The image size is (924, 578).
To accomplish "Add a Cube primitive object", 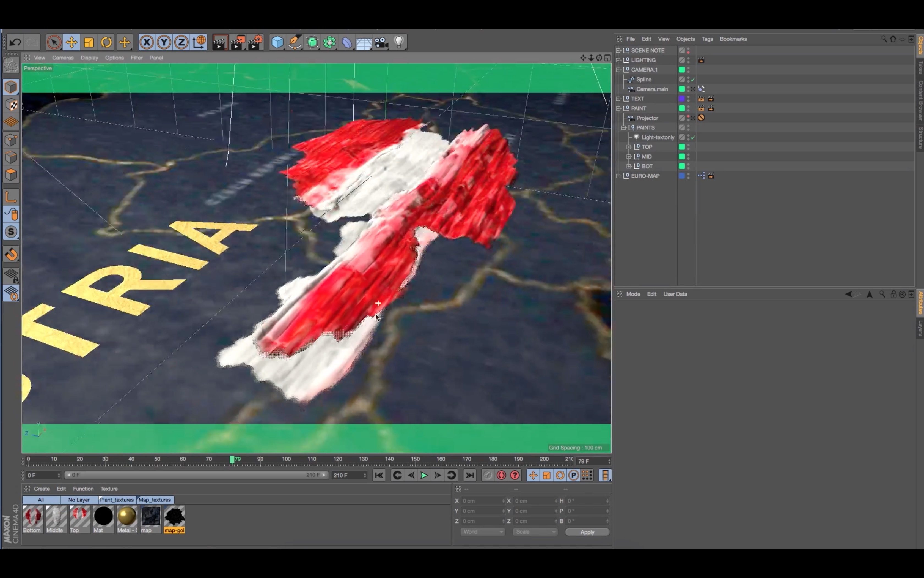I will click(277, 42).
